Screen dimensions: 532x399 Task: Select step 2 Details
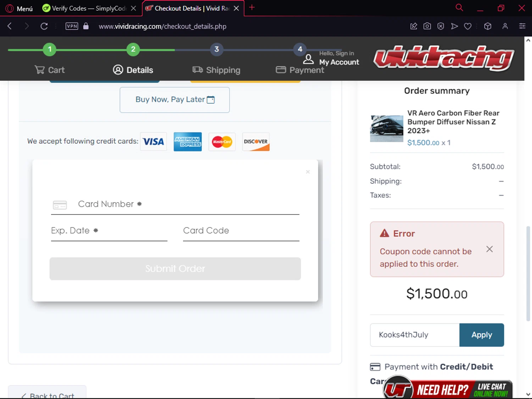(133, 70)
